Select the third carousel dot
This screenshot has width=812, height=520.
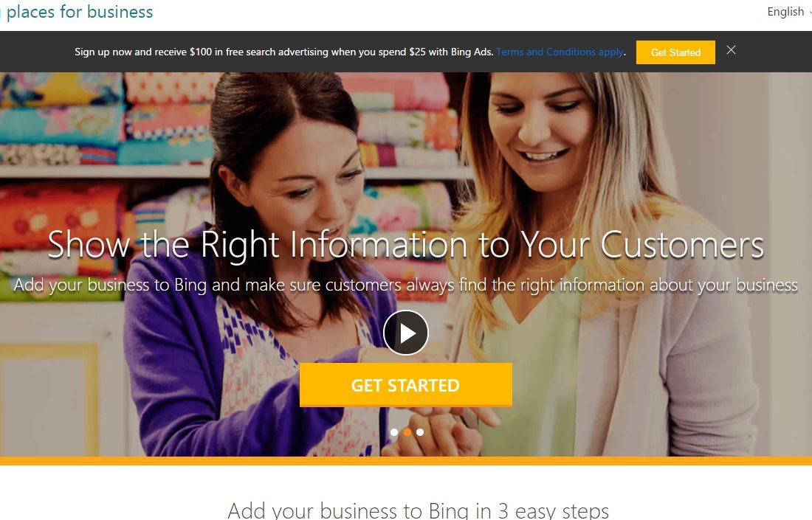(x=420, y=432)
